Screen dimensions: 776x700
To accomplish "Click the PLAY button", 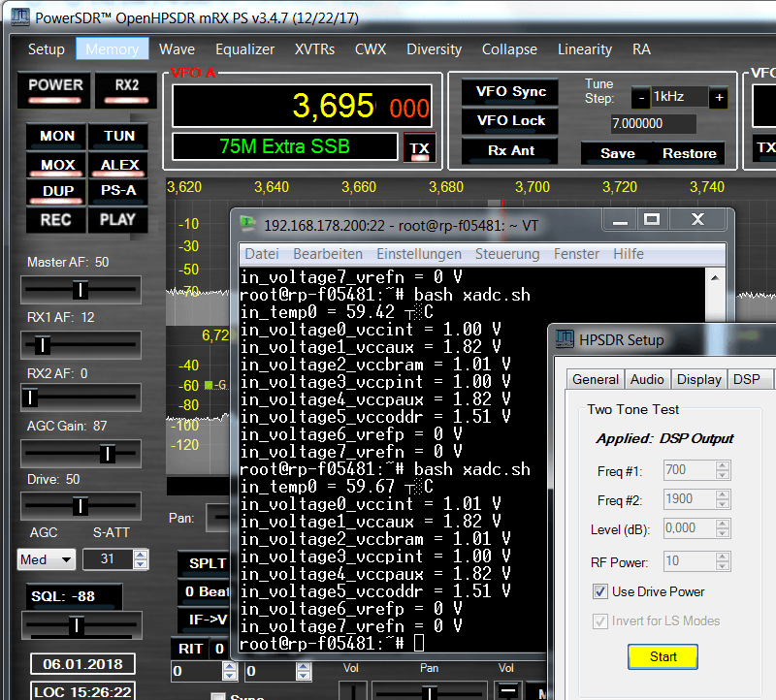I will point(118,220).
